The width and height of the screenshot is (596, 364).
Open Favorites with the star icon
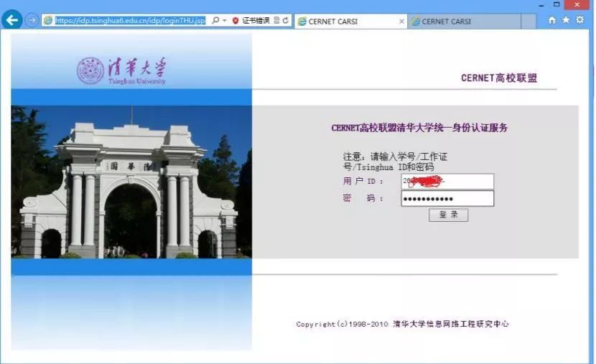(566, 20)
